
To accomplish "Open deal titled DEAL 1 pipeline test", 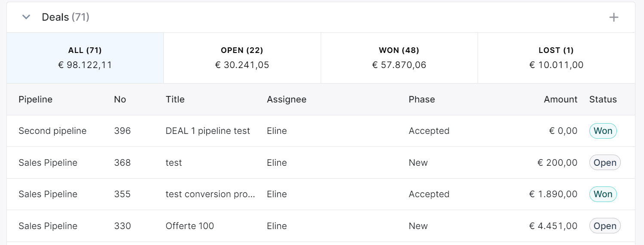I will (208, 131).
